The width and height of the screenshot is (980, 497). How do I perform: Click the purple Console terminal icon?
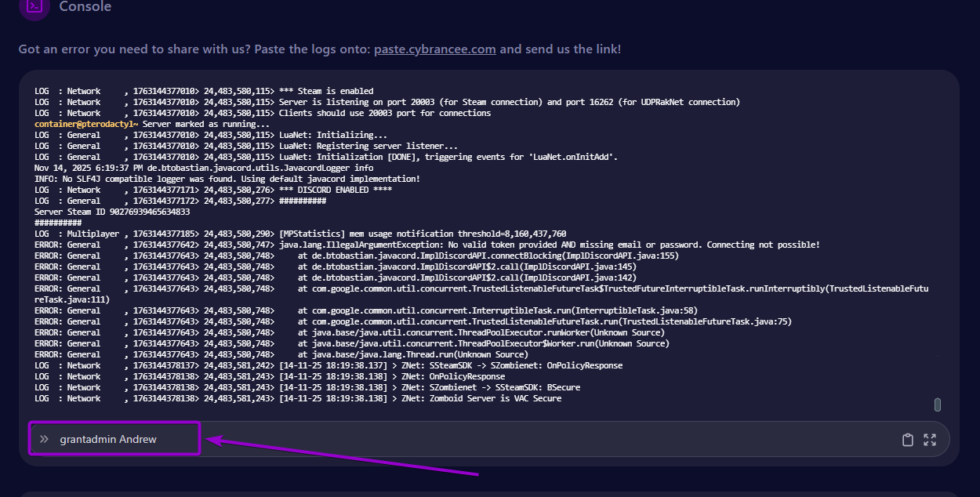(34, 7)
